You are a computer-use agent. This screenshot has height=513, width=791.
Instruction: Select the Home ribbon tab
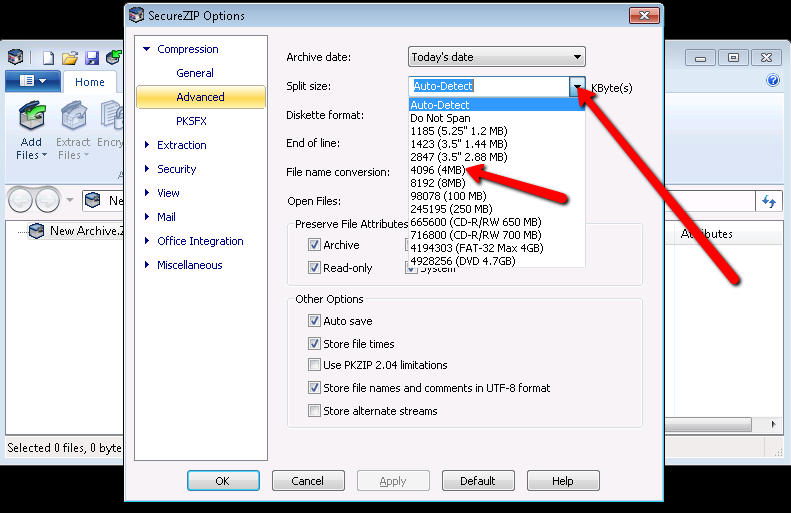pyautogui.click(x=90, y=82)
